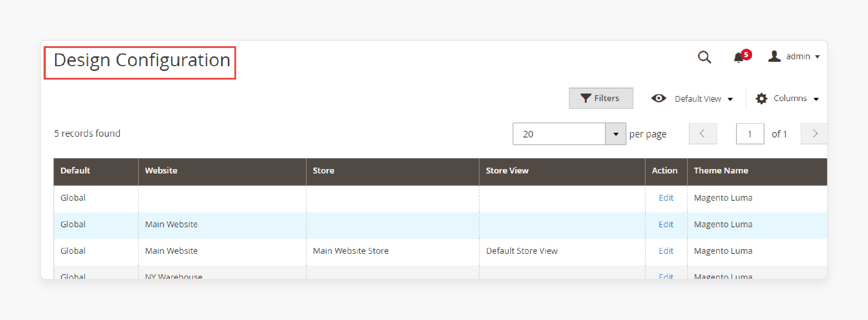Go to the next page arrow

click(814, 134)
